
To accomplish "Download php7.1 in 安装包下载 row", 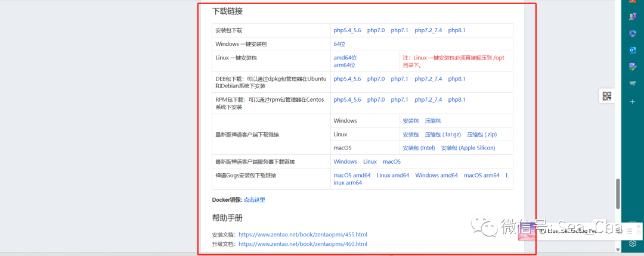I will coord(400,30).
